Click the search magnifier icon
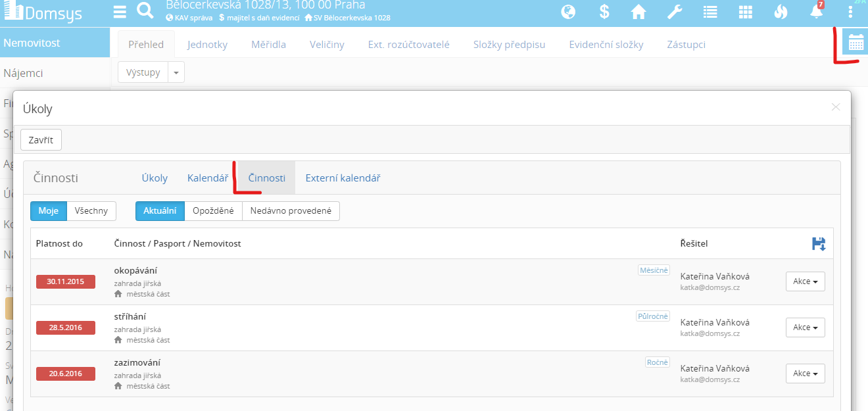Image resolution: width=868 pixels, height=411 pixels. pos(145,11)
